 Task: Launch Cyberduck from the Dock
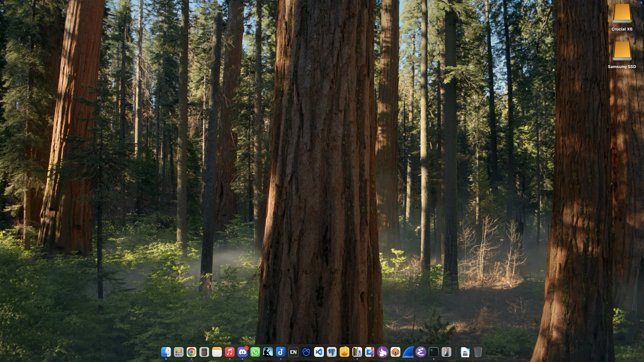[344, 352]
